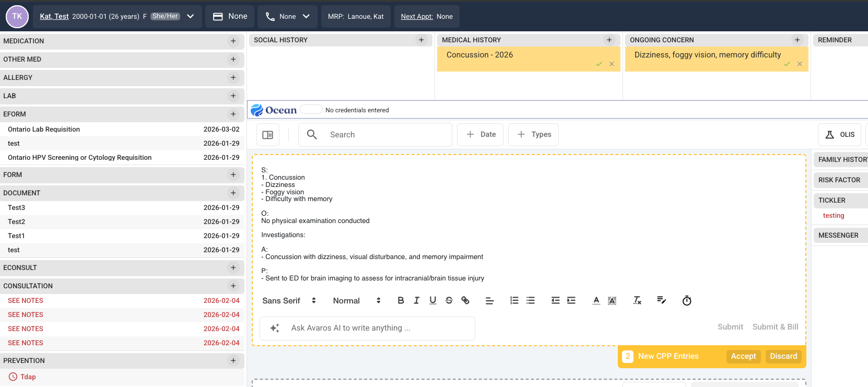Click the Search notes field
The height and width of the screenshot is (387, 868).
[x=375, y=135]
